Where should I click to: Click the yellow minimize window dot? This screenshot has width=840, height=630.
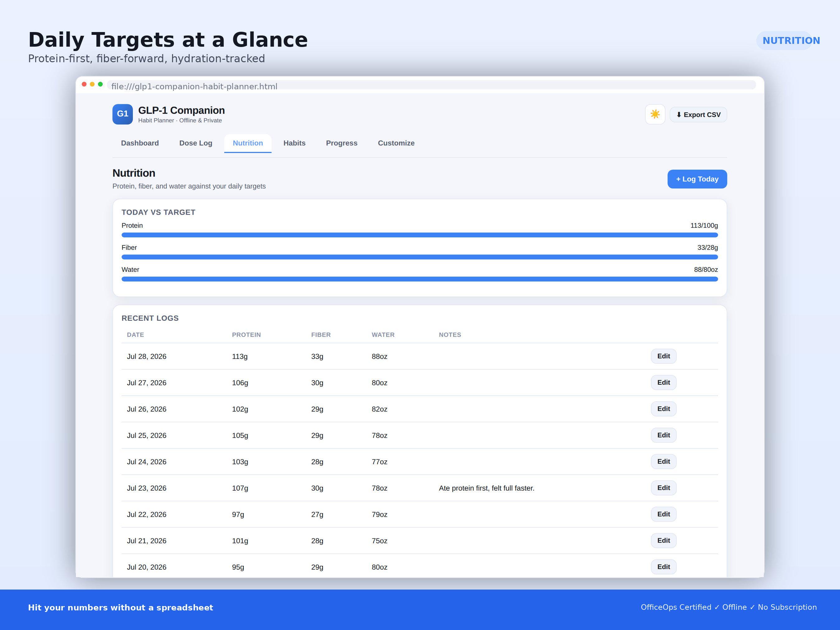tap(92, 84)
